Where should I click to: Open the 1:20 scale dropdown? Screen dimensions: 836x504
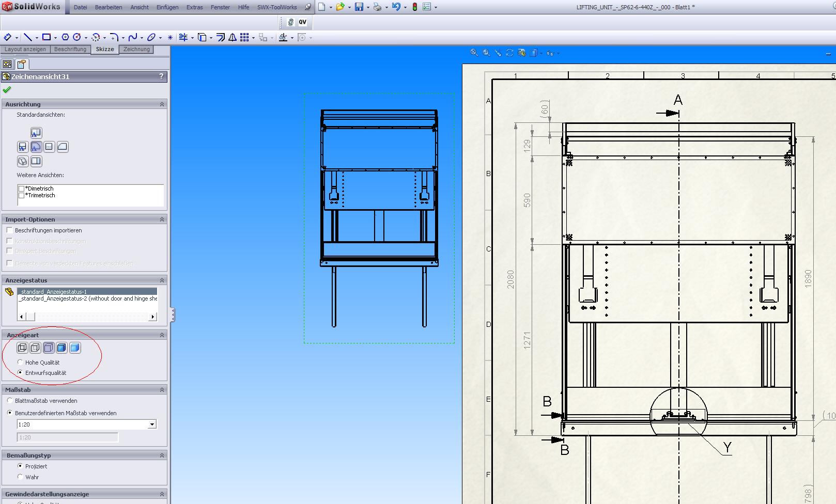point(152,424)
